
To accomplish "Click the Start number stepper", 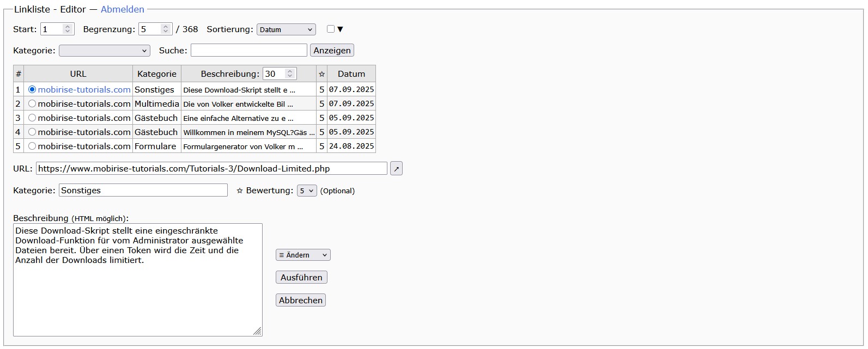I will coord(68,29).
